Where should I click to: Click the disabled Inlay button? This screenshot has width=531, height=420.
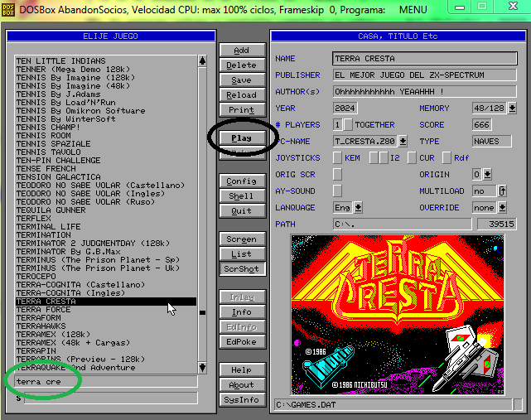click(242, 297)
